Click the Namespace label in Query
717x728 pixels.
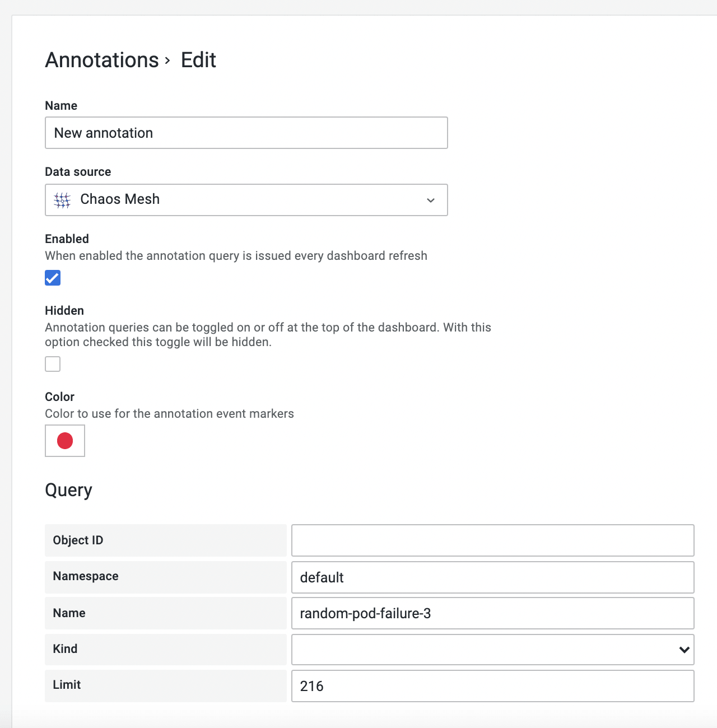click(86, 576)
